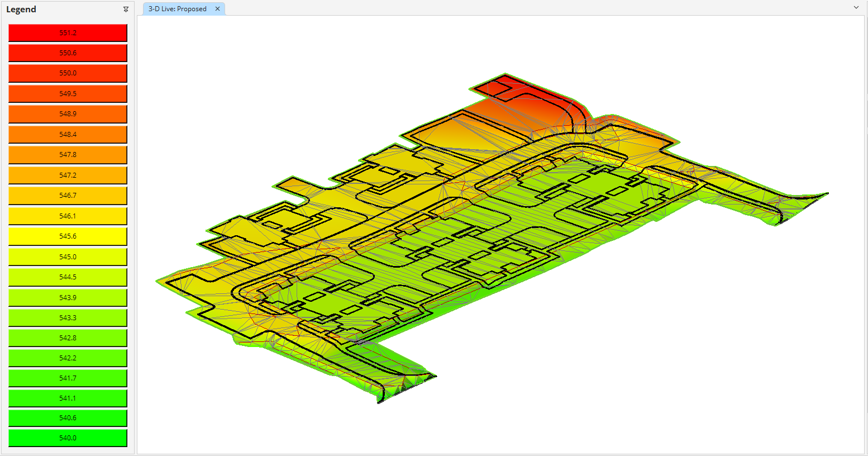The height and width of the screenshot is (456, 868).
Task: Choose the 546.1 yellow-orange swatch
Action: click(x=68, y=216)
